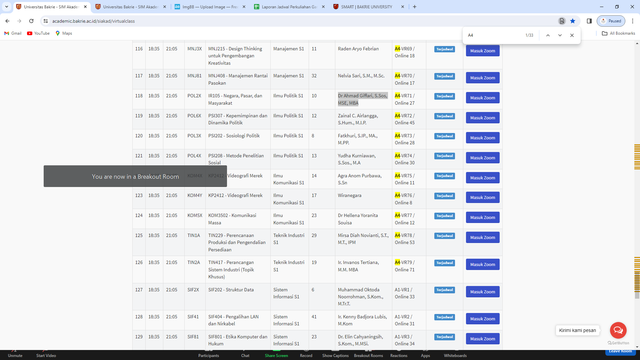The height and width of the screenshot is (360, 640).
Task: Open Whiteboards in the Zoom toolbar
Action: coord(455,354)
